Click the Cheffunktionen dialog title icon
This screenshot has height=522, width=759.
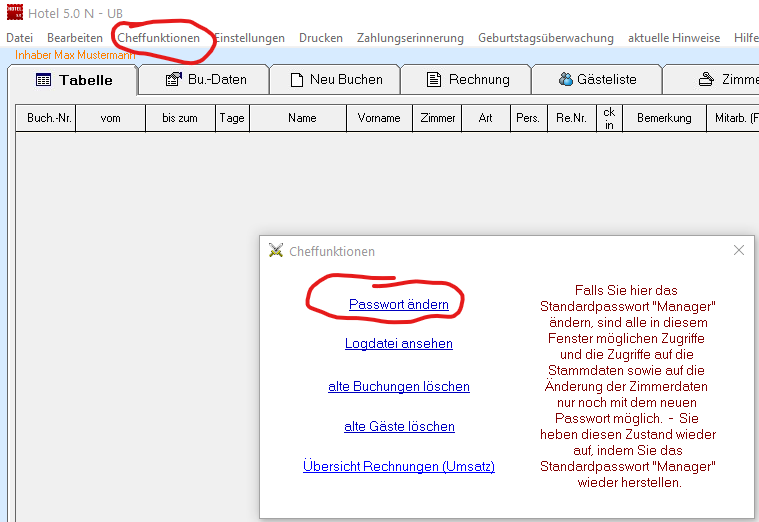tap(276, 251)
